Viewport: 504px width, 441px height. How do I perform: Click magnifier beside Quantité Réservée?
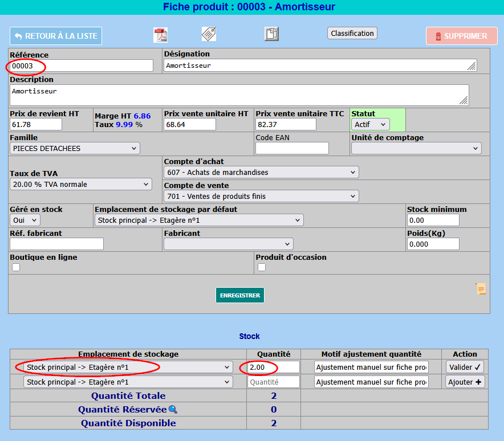(173, 410)
